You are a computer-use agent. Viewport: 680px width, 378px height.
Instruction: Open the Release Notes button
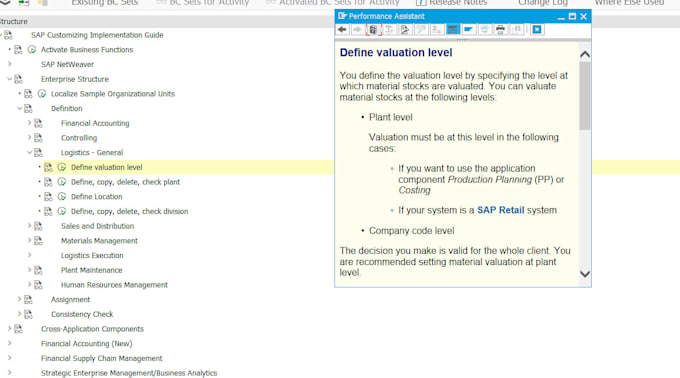click(x=451, y=3)
